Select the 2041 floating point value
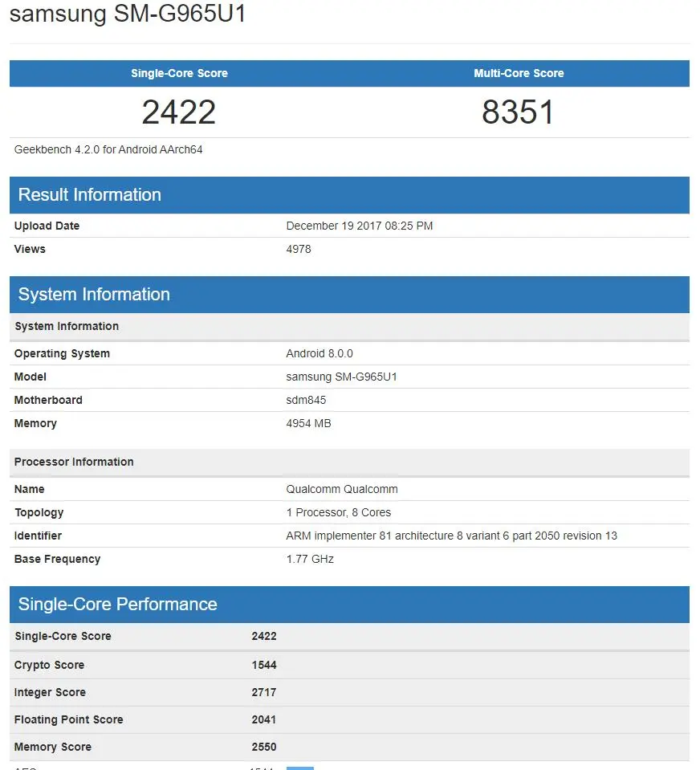 (x=264, y=720)
